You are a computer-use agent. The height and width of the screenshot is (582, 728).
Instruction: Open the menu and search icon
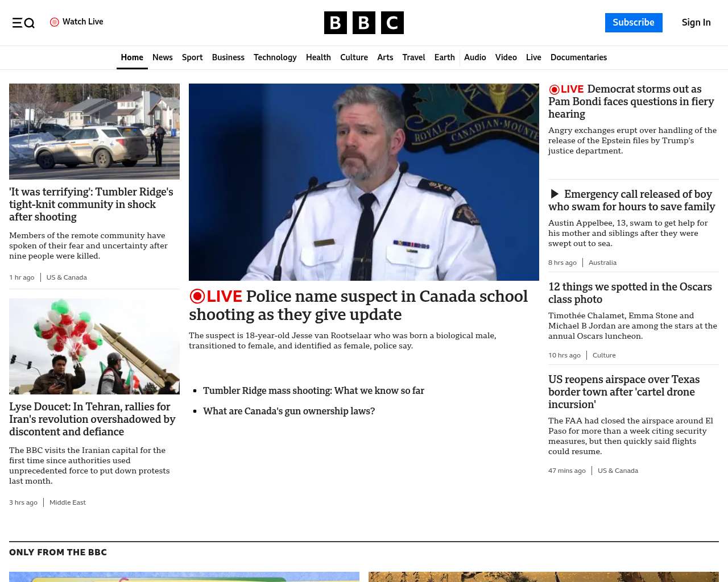[x=23, y=23]
